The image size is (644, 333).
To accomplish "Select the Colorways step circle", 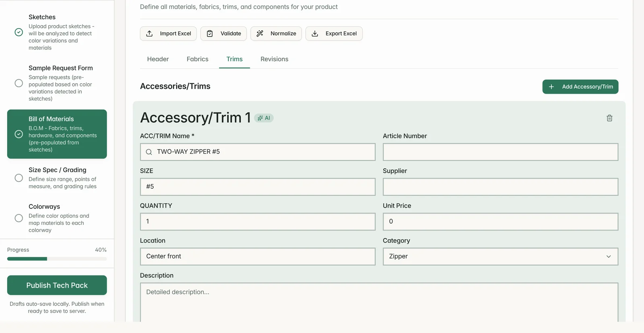I will [x=19, y=218].
